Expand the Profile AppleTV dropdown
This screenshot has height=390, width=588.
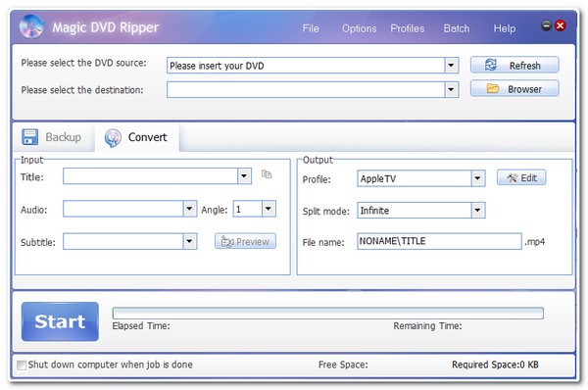(x=478, y=178)
